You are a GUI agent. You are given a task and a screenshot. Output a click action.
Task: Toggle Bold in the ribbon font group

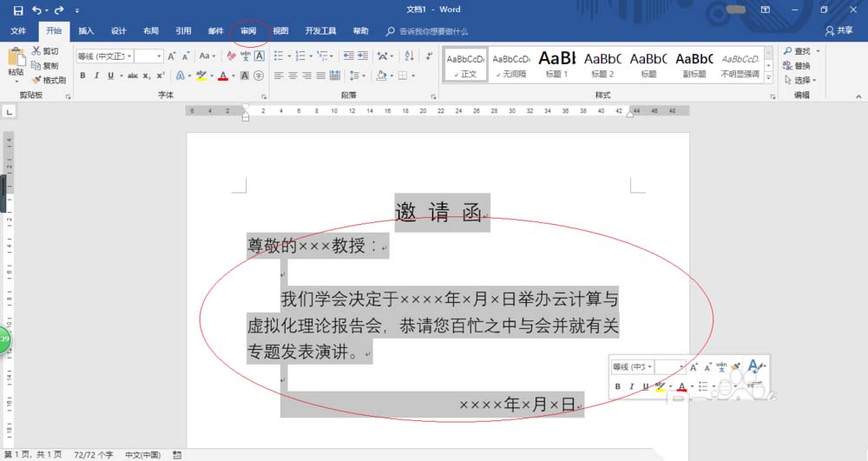[x=83, y=76]
